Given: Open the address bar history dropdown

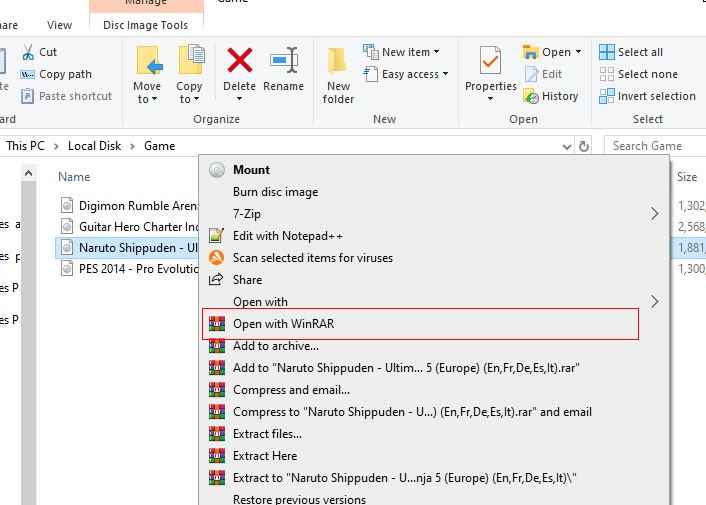Looking at the screenshot, I should tap(567, 147).
